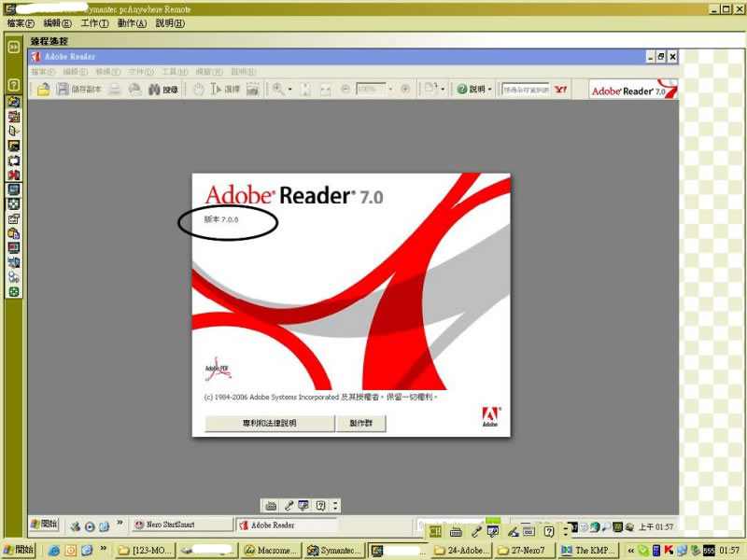Open the rotate view dropdown arrow
Viewport: 747px width, 560px height.
(443, 89)
